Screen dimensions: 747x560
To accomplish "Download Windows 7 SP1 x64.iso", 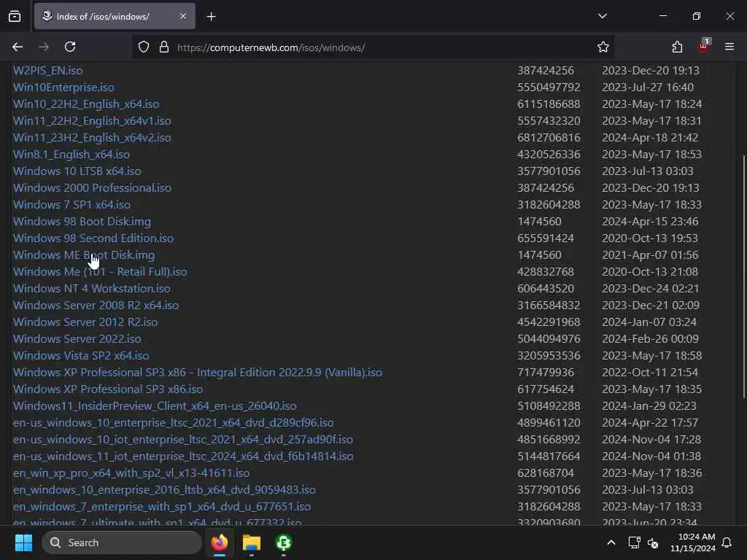I will 71,205.
